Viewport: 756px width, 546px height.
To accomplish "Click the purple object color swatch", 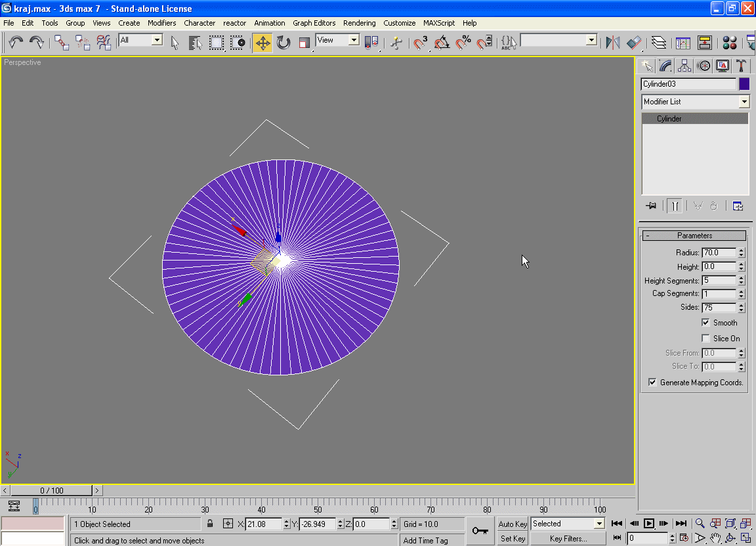I will coord(744,84).
